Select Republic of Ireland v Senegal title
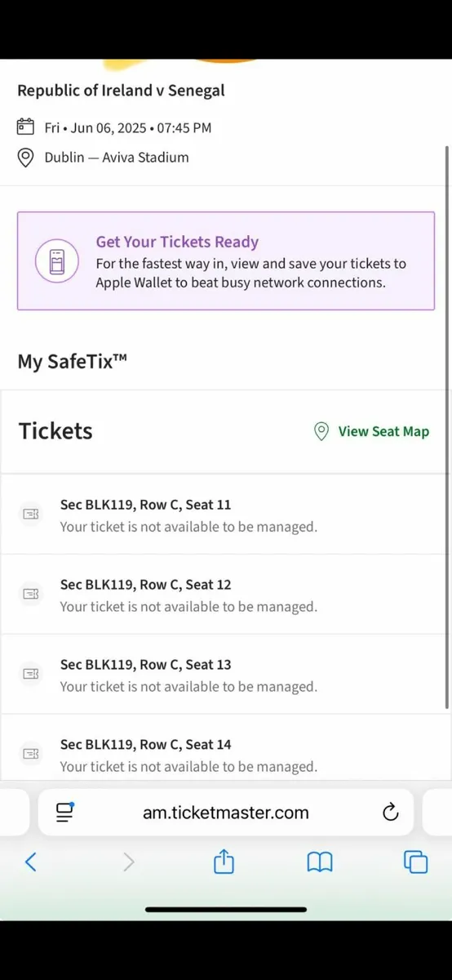This screenshot has height=980, width=452. pos(121,91)
